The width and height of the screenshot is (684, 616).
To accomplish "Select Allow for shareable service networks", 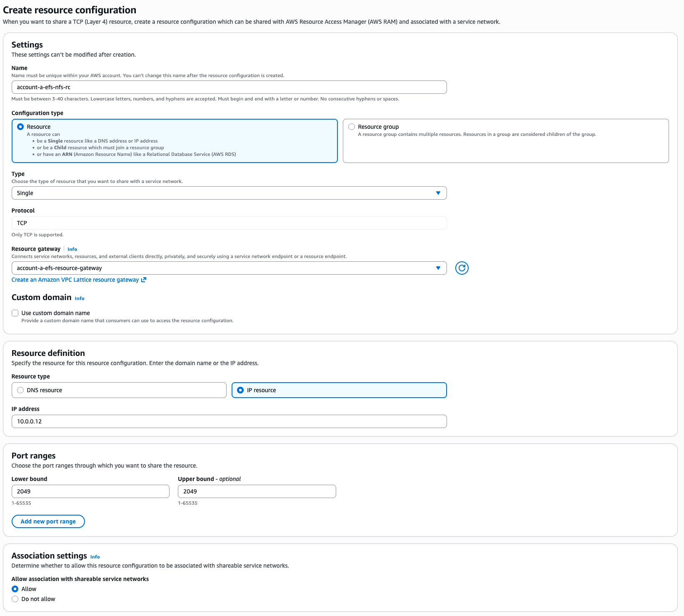I will (15, 589).
